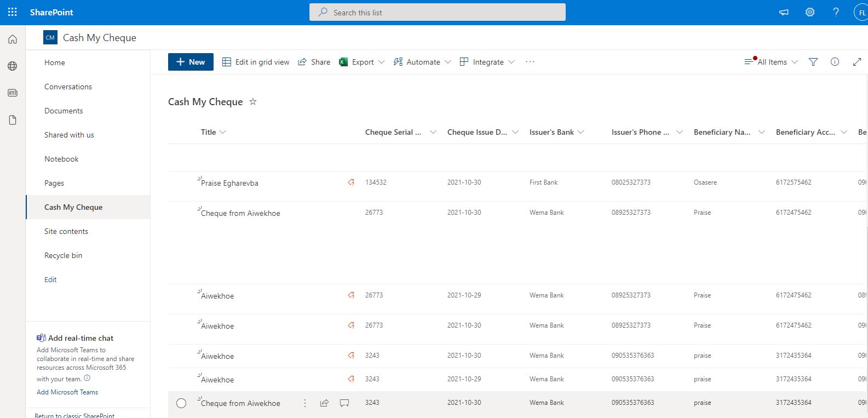
Task: Select the Cheque from Aiwekhoe row serial 3243 circle
Action: [181, 403]
